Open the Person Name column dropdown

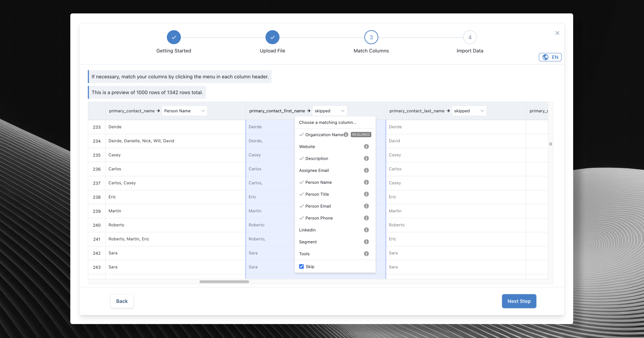pos(184,111)
